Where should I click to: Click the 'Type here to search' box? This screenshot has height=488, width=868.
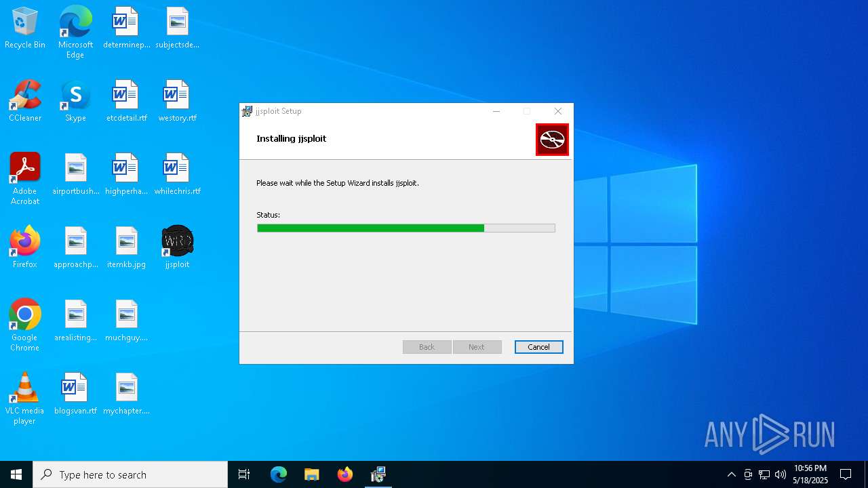(130, 474)
